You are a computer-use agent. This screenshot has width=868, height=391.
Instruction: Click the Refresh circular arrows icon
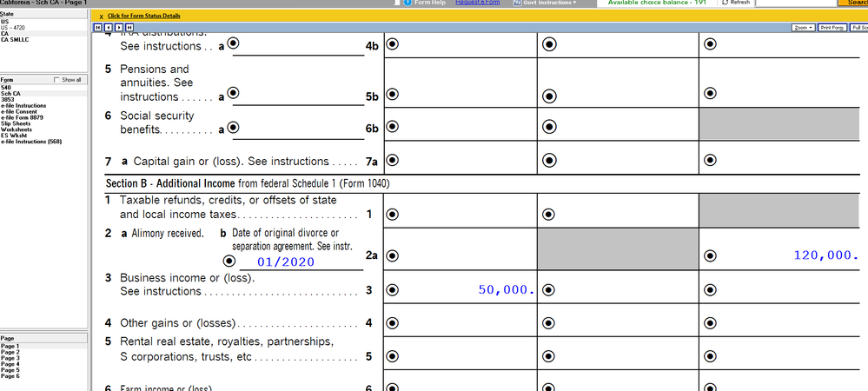726,3
